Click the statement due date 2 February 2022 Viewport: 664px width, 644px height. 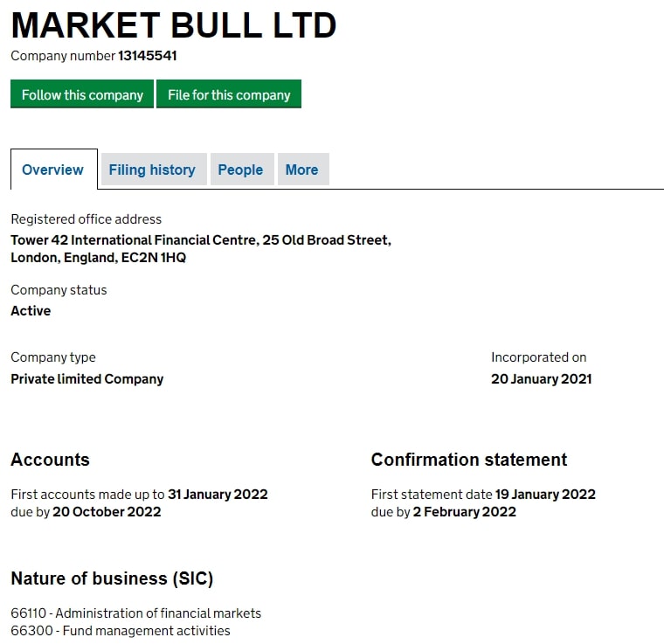[465, 511]
